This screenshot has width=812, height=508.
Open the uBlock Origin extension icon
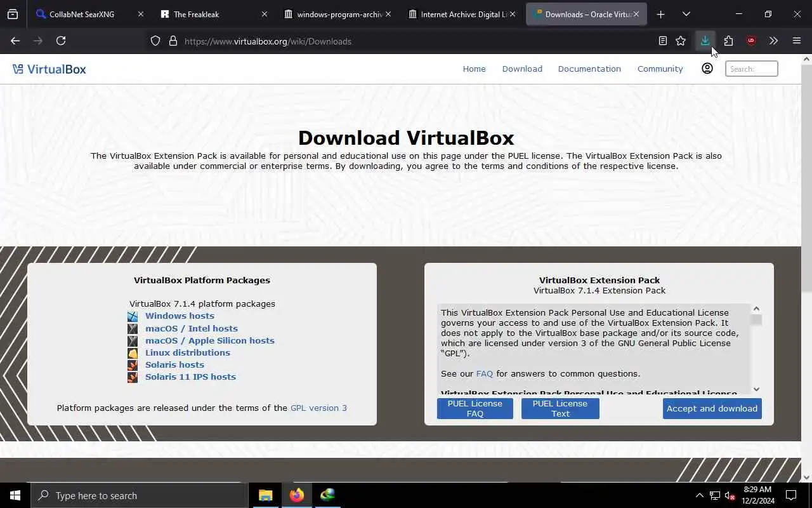[x=751, y=41]
